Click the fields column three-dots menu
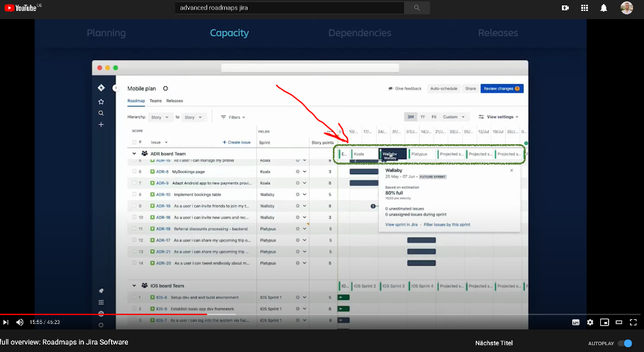 click(330, 132)
